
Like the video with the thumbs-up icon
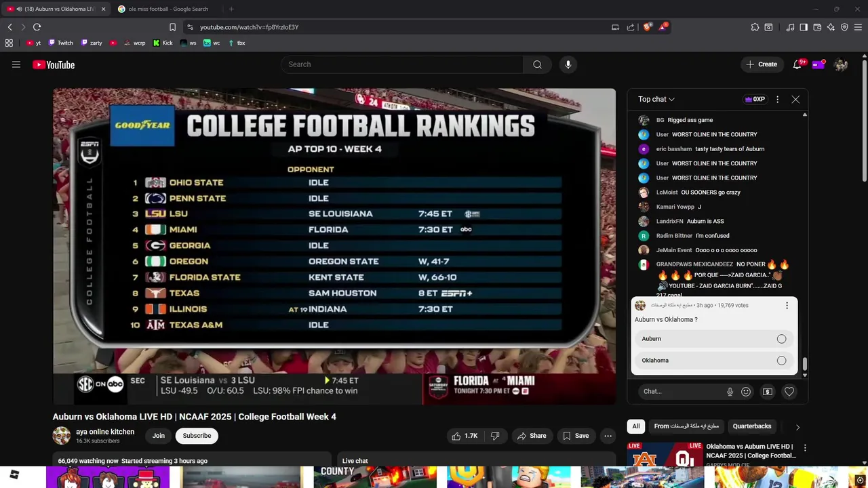coord(466,436)
